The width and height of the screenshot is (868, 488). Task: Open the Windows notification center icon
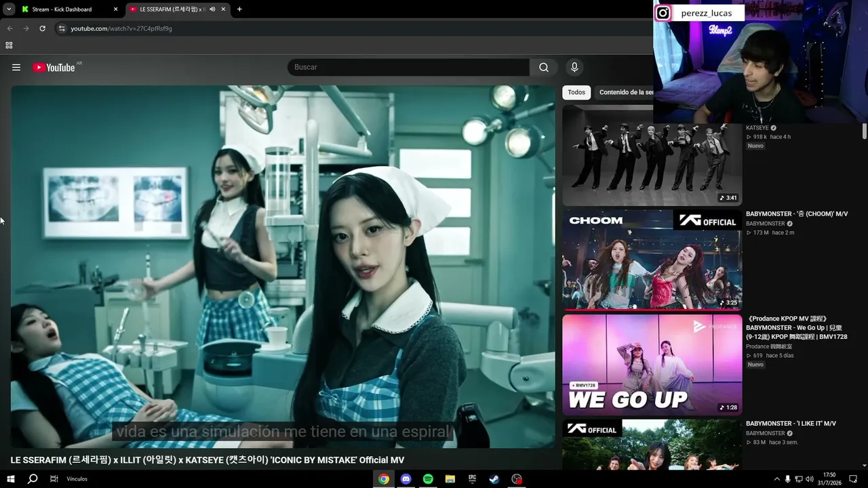coord(853,479)
